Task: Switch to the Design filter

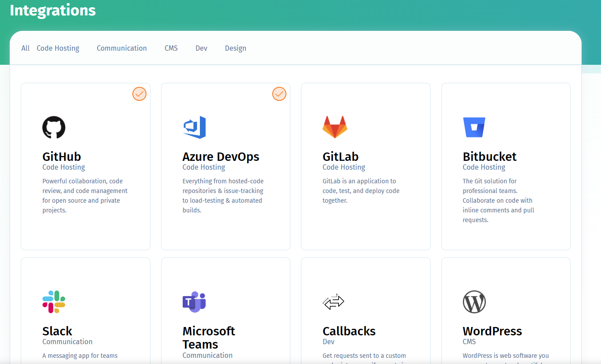Action: pos(236,48)
